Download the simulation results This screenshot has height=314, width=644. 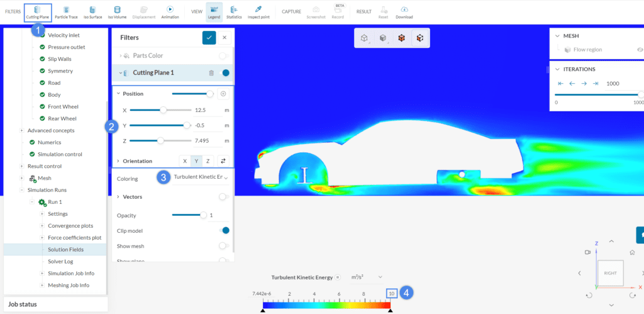pyautogui.click(x=404, y=12)
